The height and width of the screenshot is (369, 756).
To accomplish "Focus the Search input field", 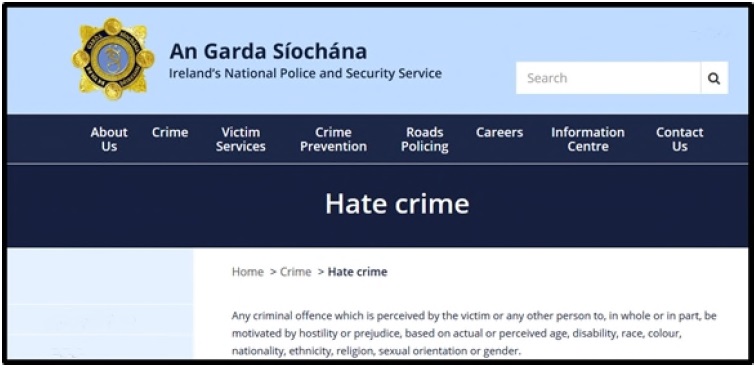I will 608,78.
